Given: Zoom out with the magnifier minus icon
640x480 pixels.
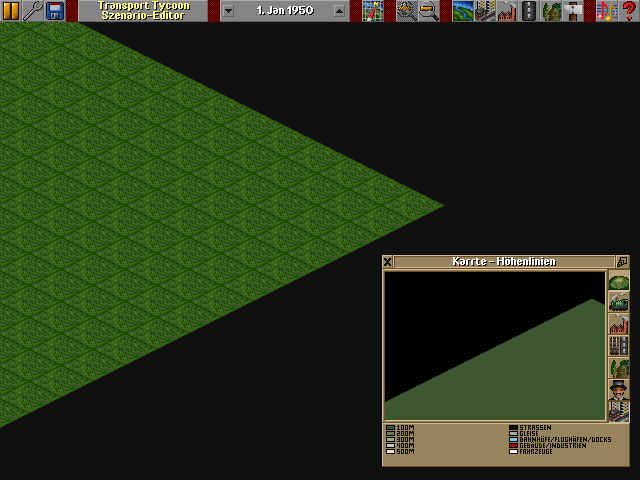Looking at the screenshot, I should [x=429, y=11].
